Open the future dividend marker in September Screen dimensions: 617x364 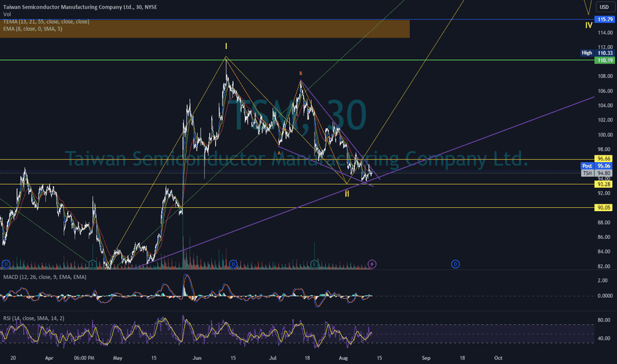tap(455, 264)
